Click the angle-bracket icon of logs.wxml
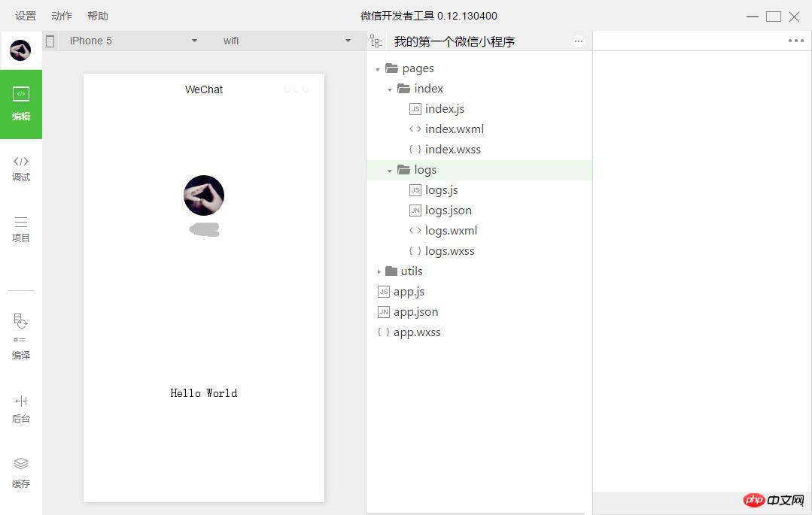 (415, 230)
